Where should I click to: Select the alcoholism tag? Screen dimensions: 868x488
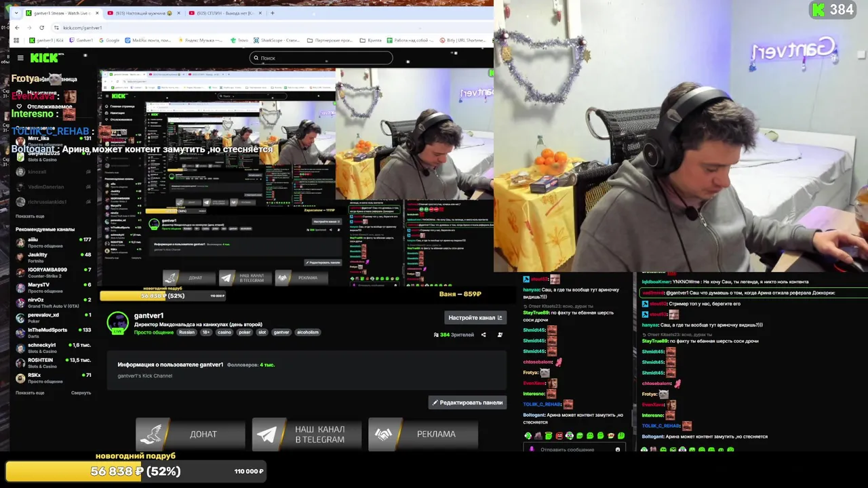coord(307,332)
